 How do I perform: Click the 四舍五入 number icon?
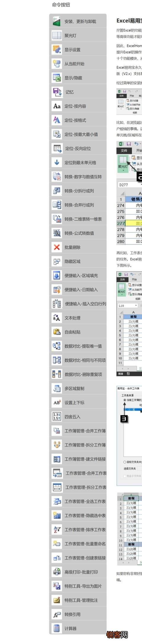pos(57,417)
